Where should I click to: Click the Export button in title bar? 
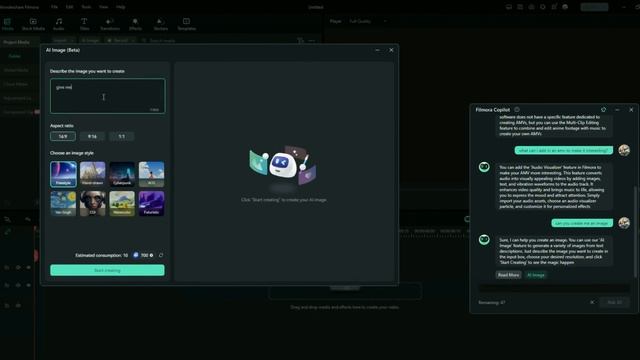(594, 7)
